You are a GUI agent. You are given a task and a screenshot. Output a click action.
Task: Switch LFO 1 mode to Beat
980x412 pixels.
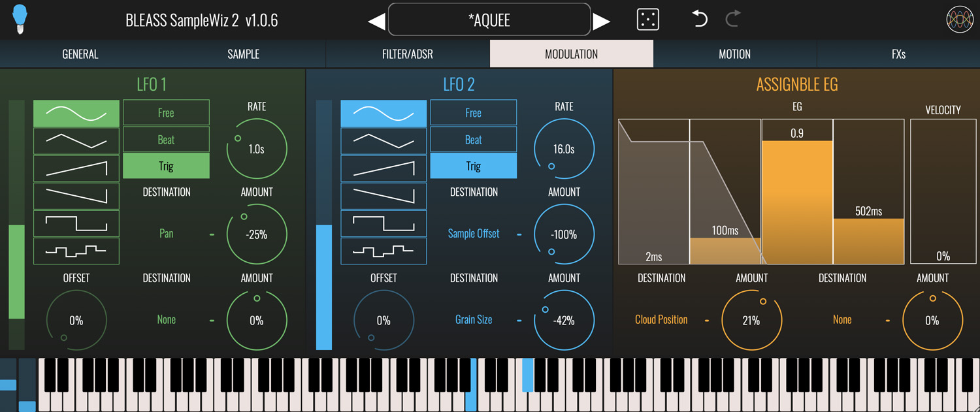click(166, 140)
